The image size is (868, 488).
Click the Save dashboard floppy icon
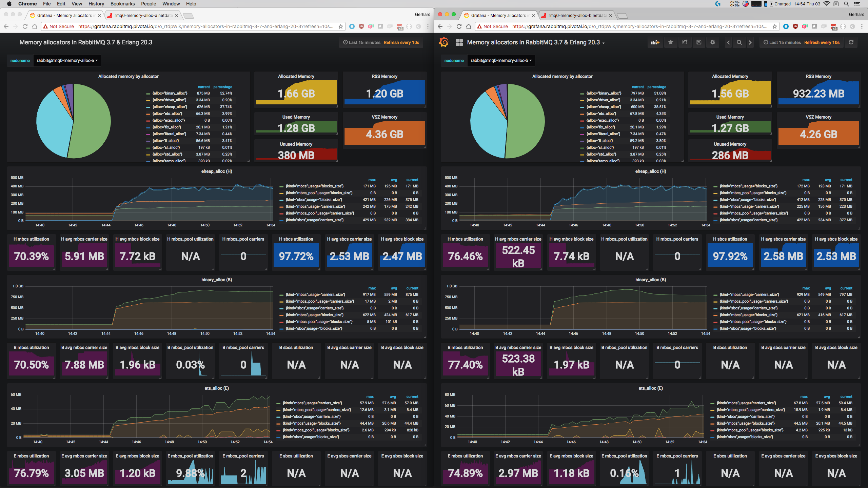699,42
